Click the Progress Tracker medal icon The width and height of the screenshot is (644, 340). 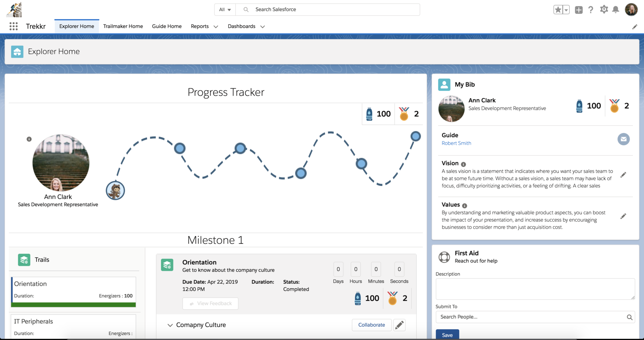point(404,114)
